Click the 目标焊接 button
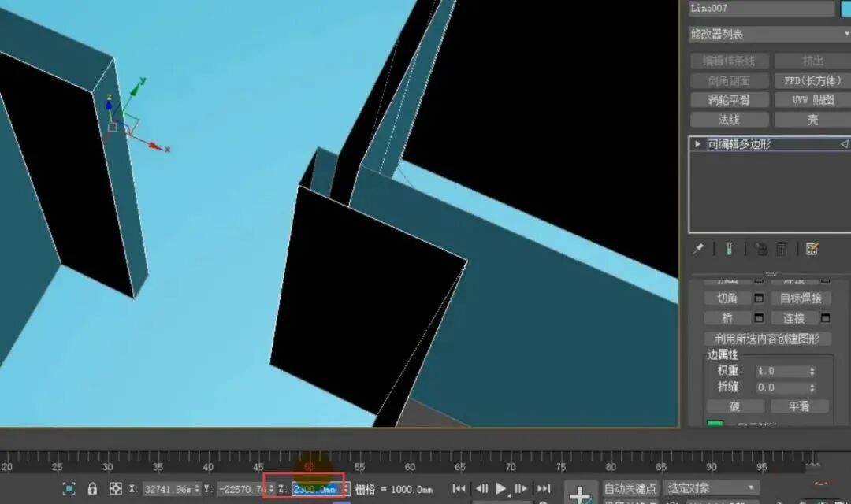 tap(801, 298)
